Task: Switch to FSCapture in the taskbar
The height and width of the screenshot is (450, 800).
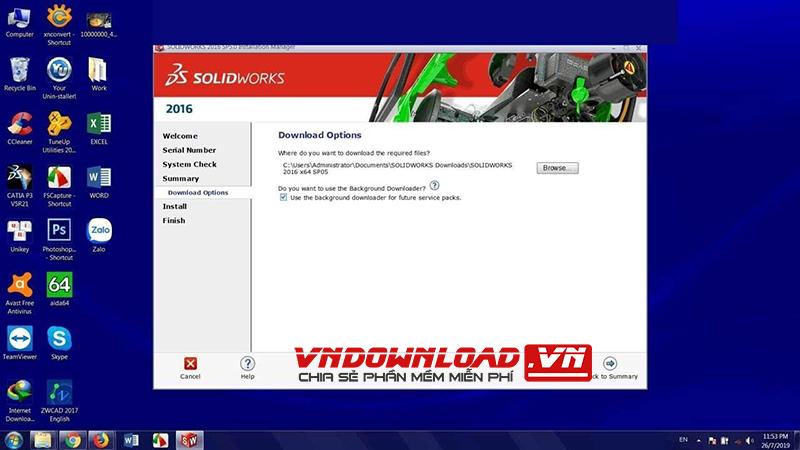Action: pos(160,440)
